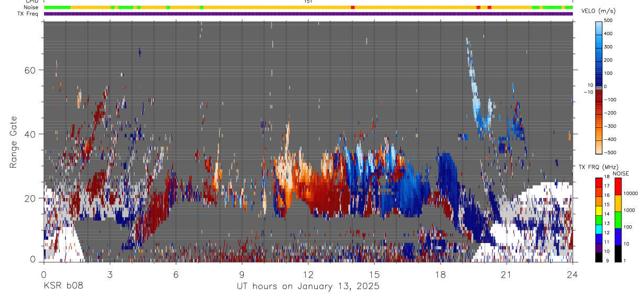
Task: Click the 'KSR b08' radar beam label
Action: point(62,286)
